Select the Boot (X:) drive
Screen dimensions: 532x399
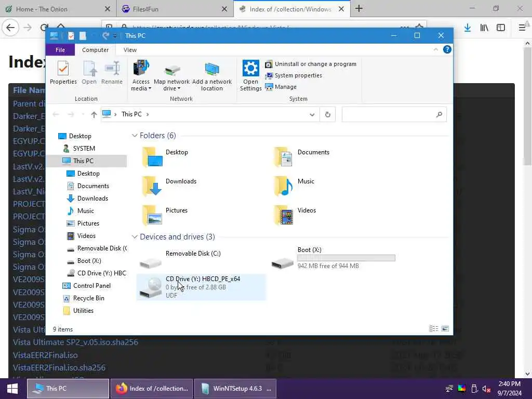coord(333,258)
